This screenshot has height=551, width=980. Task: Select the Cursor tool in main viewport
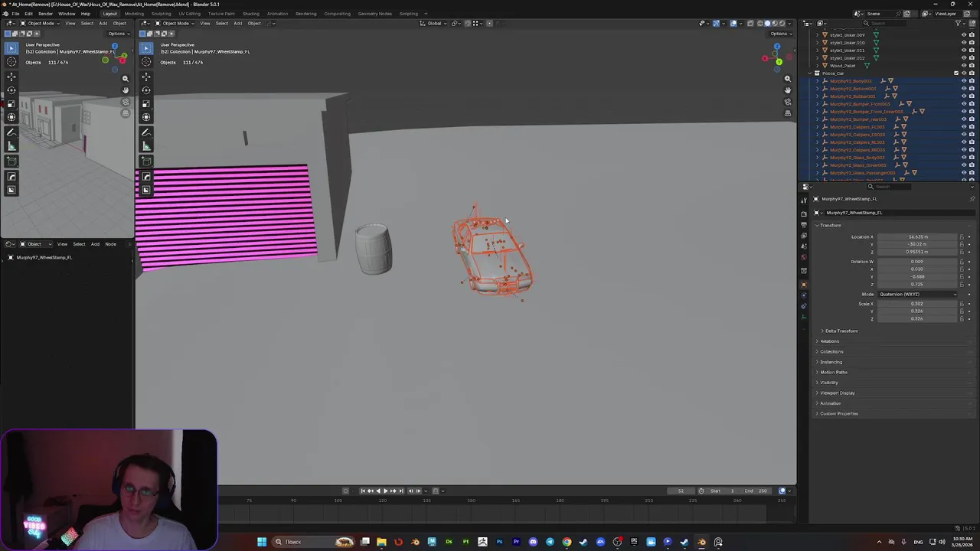(x=146, y=62)
